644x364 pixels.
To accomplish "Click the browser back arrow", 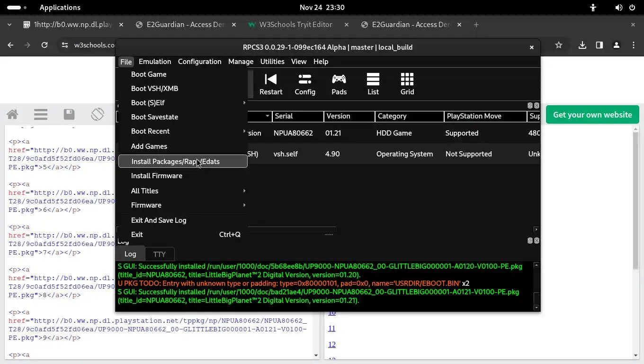I will [x=10, y=45].
